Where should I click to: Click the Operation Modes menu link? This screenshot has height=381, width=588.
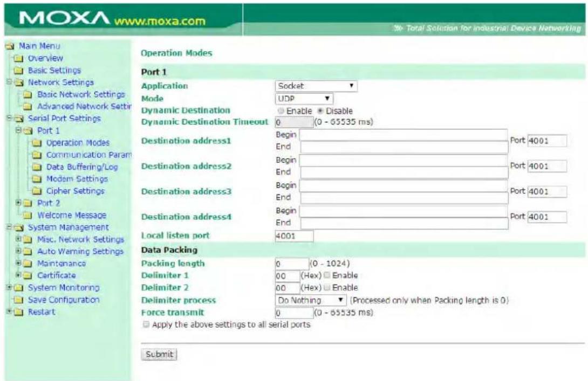click(78, 143)
